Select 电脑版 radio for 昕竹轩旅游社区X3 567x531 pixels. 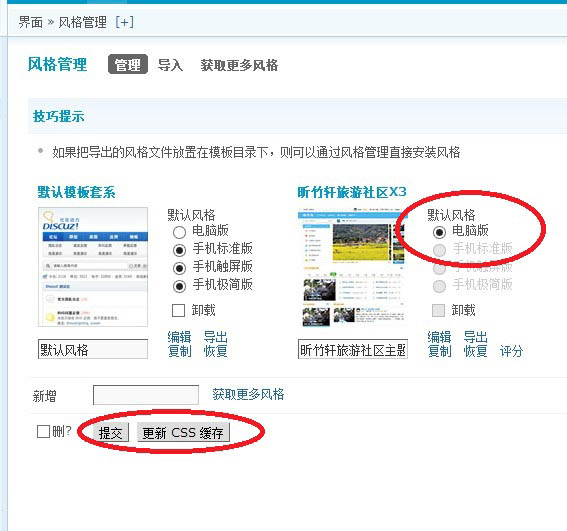coord(439,232)
